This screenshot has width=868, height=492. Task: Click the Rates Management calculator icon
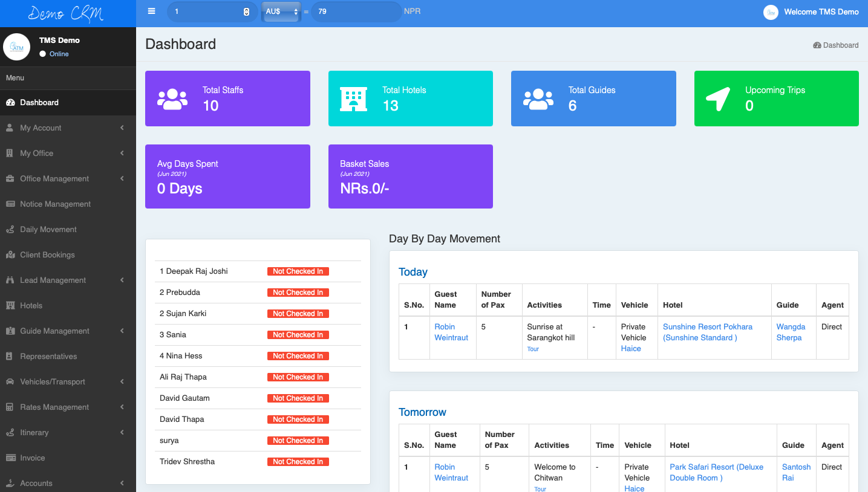[10, 407]
